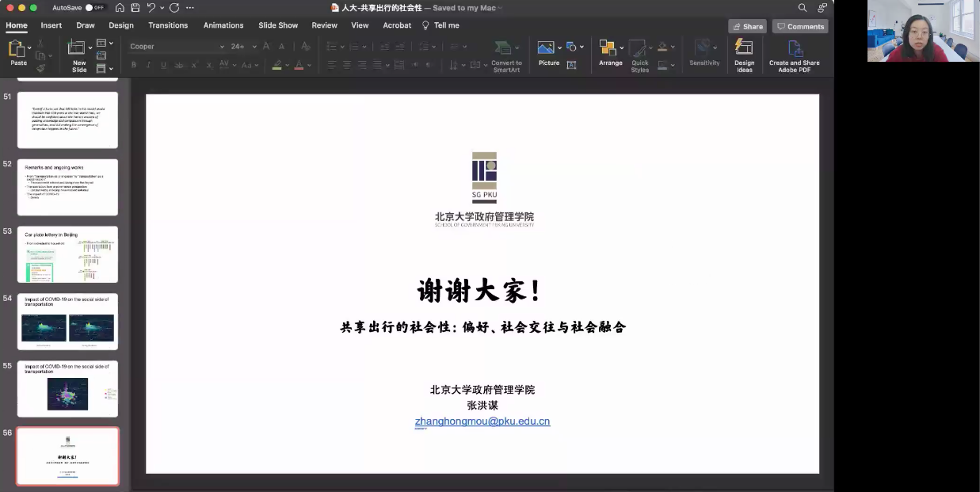
Task: Open the search magnifier icon
Action: pos(803,8)
